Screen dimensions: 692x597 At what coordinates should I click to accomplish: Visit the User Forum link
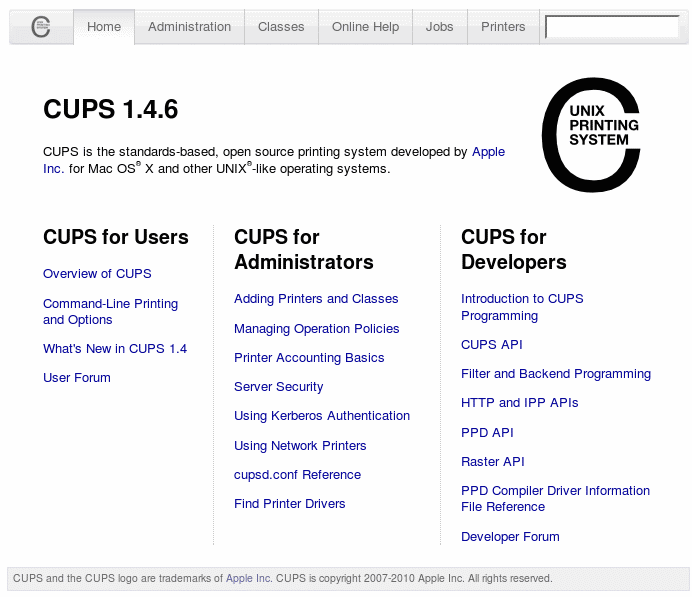click(x=77, y=378)
